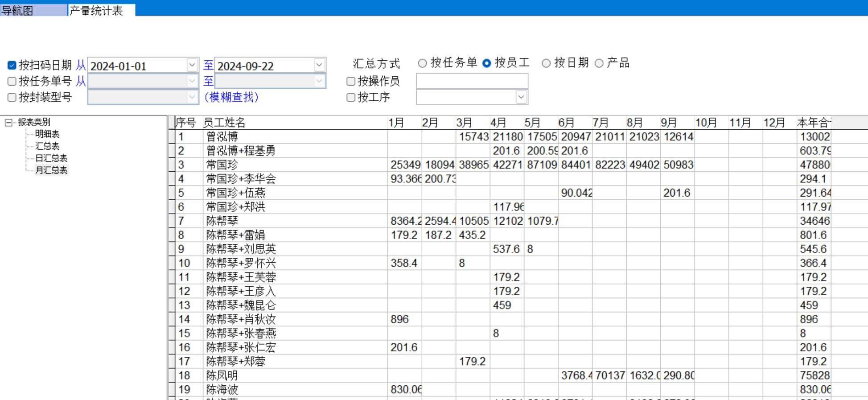The height and width of the screenshot is (400, 868).
Task: Select the 产品 radio option
Action: coord(599,63)
